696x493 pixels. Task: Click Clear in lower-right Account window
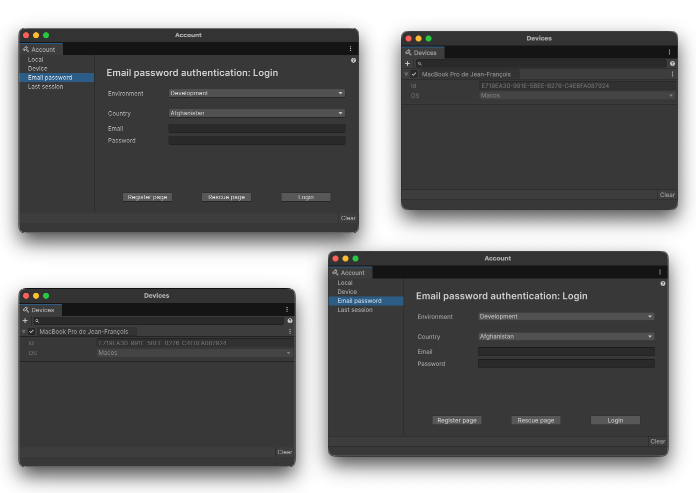click(657, 442)
